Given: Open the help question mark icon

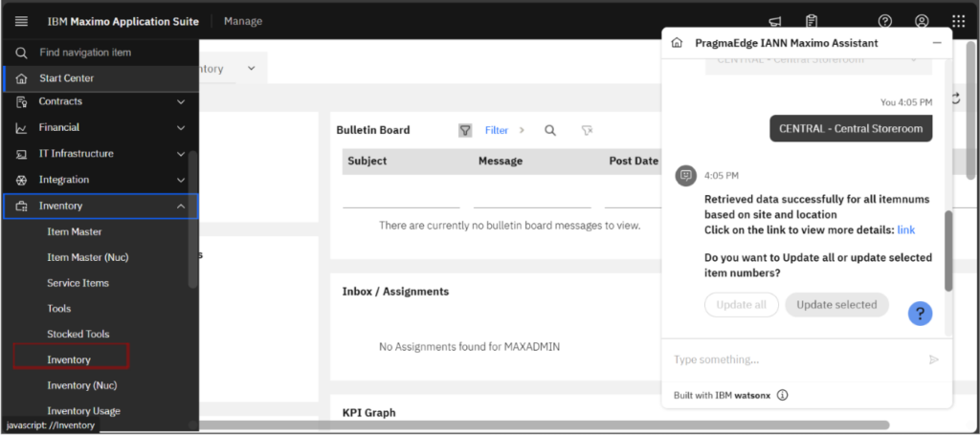Looking at the screenshot, I should pyautogui.click(x=885, y=21).
